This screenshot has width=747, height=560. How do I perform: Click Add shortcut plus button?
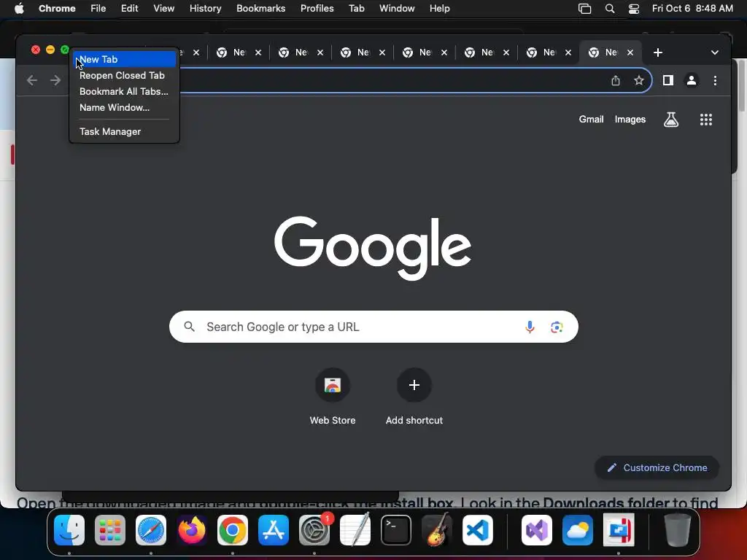(414, 385)
